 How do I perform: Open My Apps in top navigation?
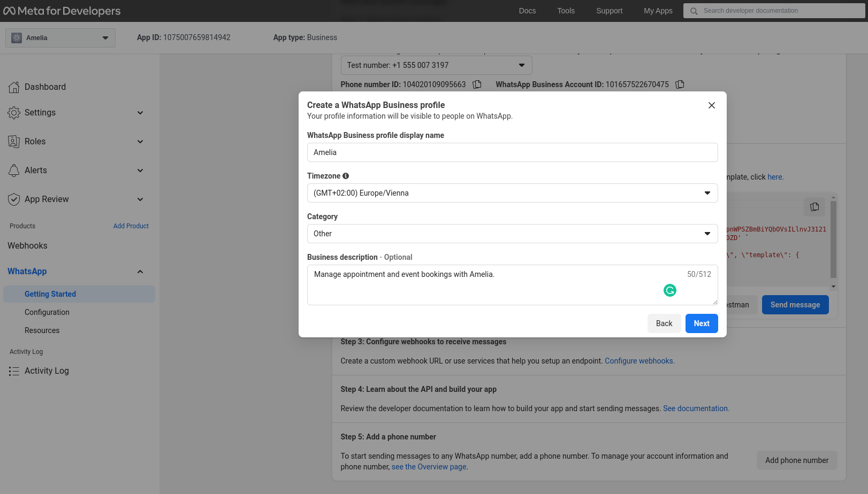click(x=658, y=11)
